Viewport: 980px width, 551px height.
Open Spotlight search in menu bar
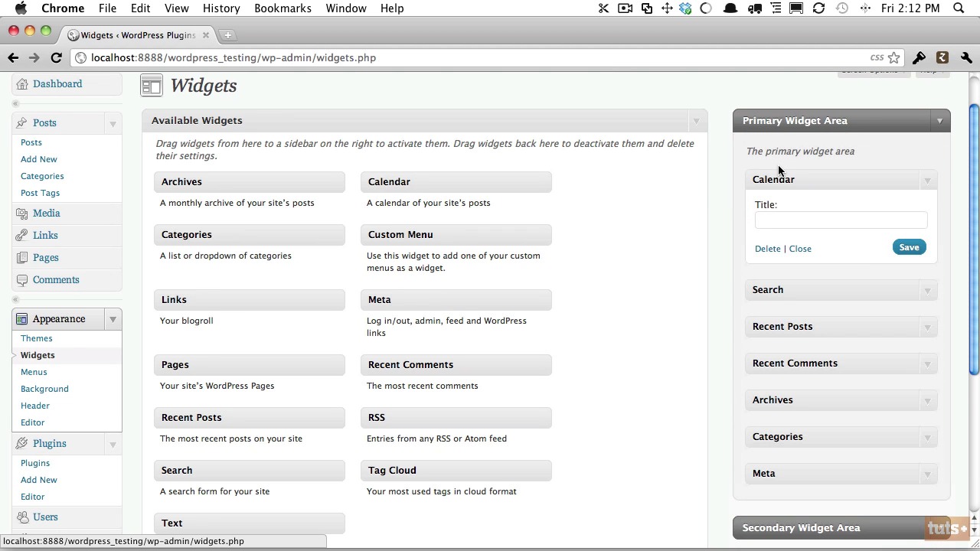point(959,8)
